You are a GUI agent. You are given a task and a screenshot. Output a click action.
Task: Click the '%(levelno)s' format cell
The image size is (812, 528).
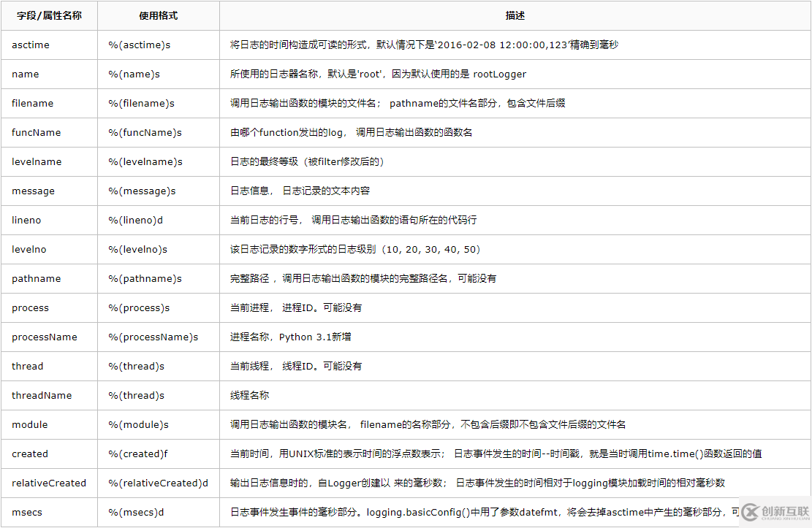tap(159, 250)
